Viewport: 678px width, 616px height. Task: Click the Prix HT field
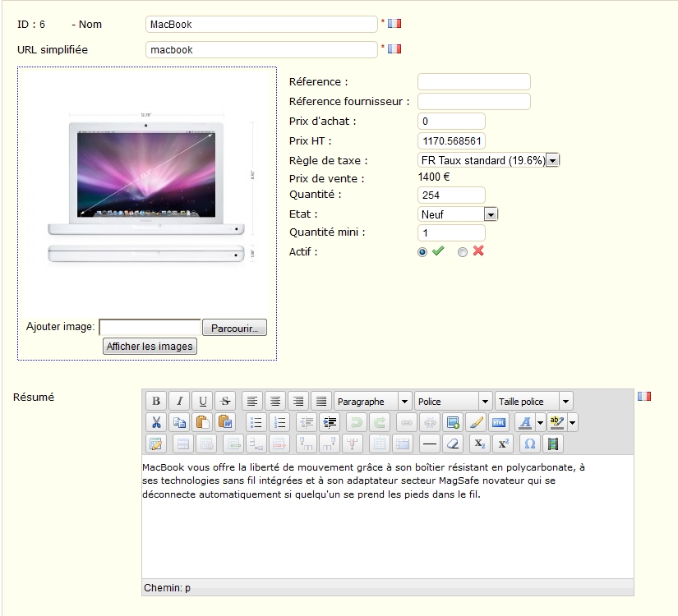[451, 141]
